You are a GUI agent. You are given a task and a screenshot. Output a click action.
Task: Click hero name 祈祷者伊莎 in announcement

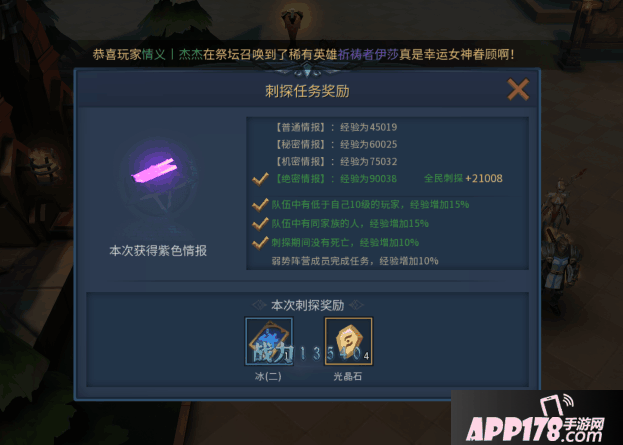pyautogui.click(x=368, y=54)
